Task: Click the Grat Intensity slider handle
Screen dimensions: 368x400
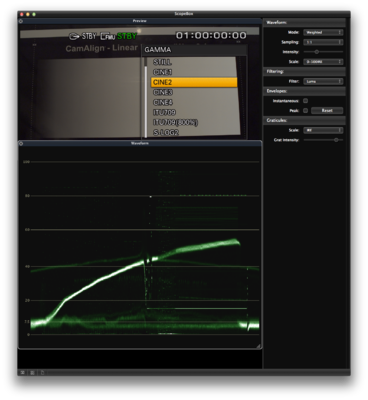Action: click(336, 140)
